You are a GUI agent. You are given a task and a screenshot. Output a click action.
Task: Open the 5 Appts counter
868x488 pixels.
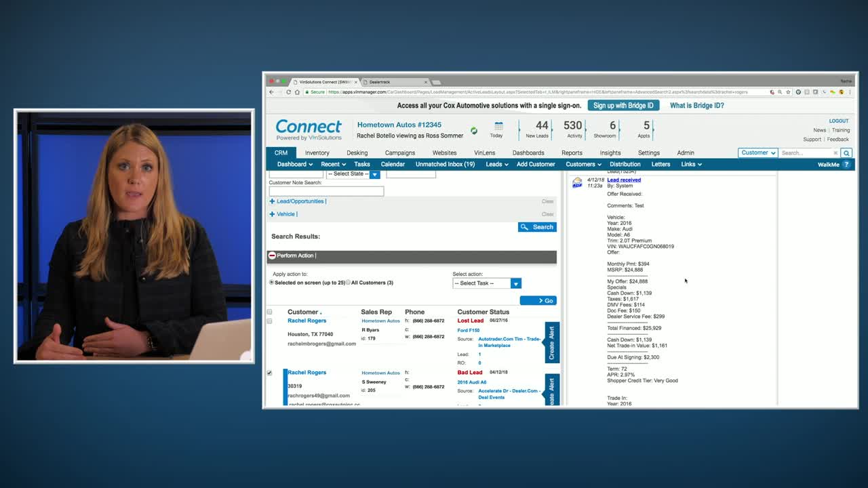(644, 129)
